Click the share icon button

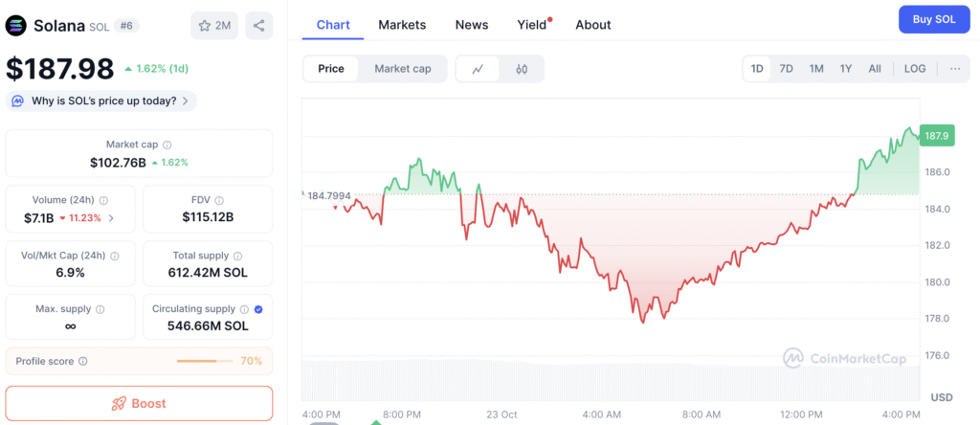coord(258,26)
